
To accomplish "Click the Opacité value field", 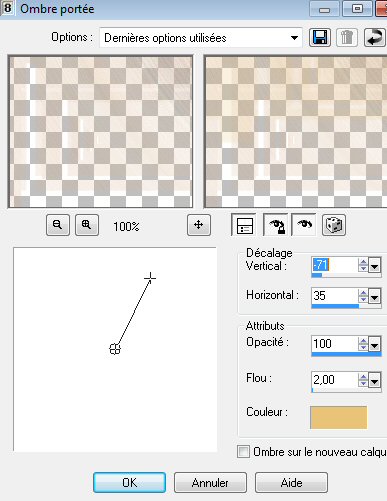I will click(x=334, y=344).
